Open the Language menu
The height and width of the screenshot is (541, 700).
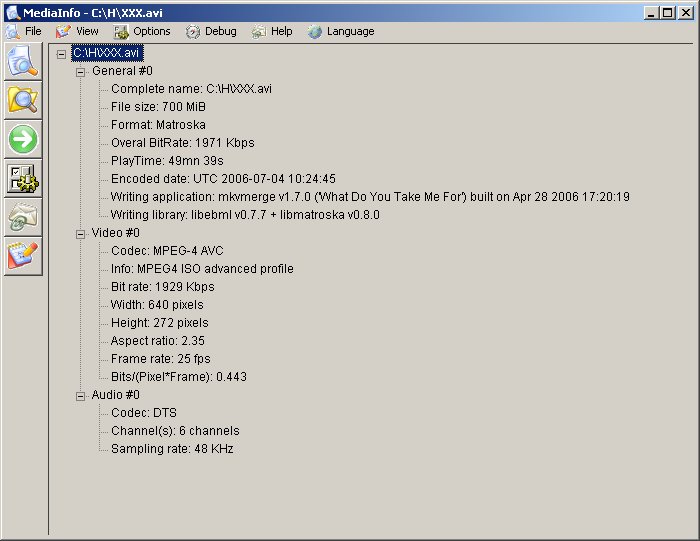(x=350, y=31)
